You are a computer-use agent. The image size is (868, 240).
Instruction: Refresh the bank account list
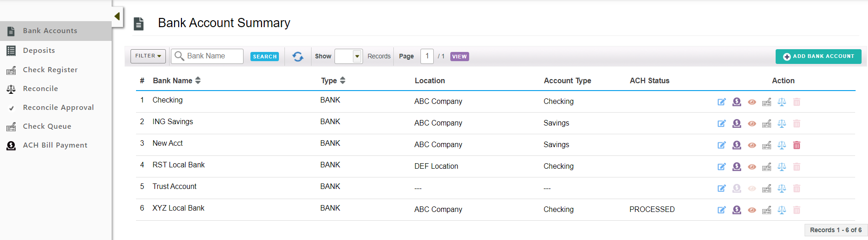pyautogui.click(x=298, y=57)
